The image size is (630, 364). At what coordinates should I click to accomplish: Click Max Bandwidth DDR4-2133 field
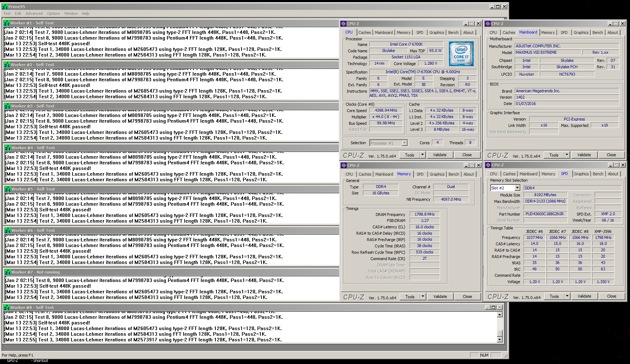pyautogui.click(x=545, y=201)
